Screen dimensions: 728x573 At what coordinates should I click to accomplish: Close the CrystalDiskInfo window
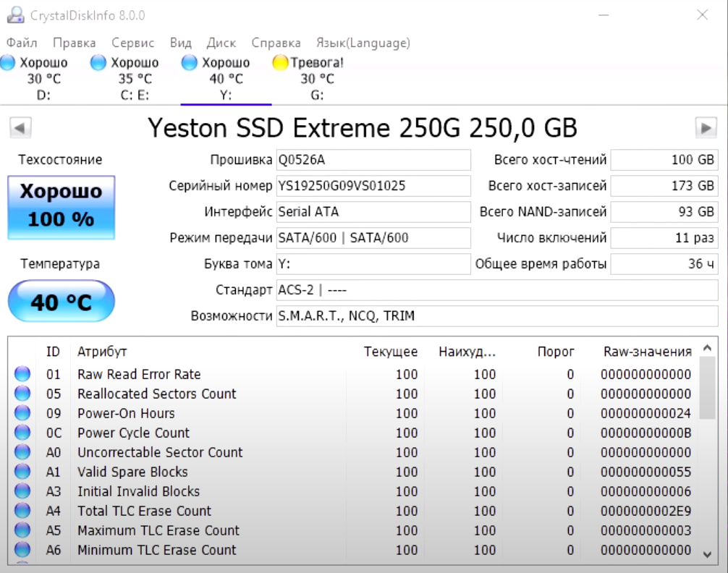tap(702, 15)
